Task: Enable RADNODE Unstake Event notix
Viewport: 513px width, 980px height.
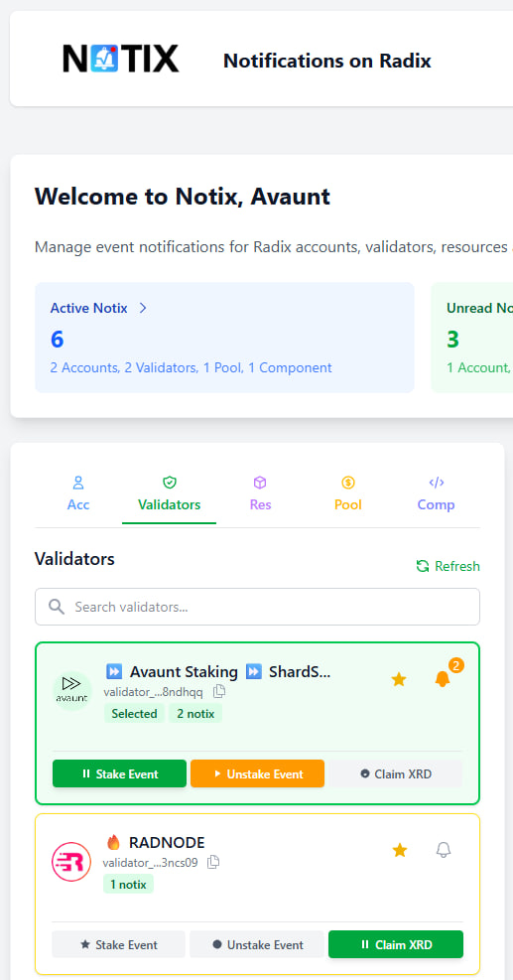Action: pyautogui.click(x=257, y=944)
